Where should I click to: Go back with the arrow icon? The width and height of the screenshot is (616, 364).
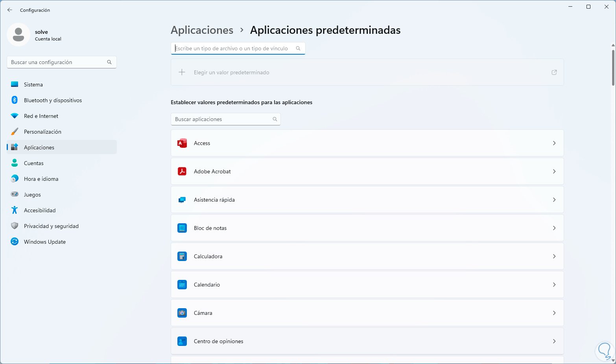pos(10,10)
